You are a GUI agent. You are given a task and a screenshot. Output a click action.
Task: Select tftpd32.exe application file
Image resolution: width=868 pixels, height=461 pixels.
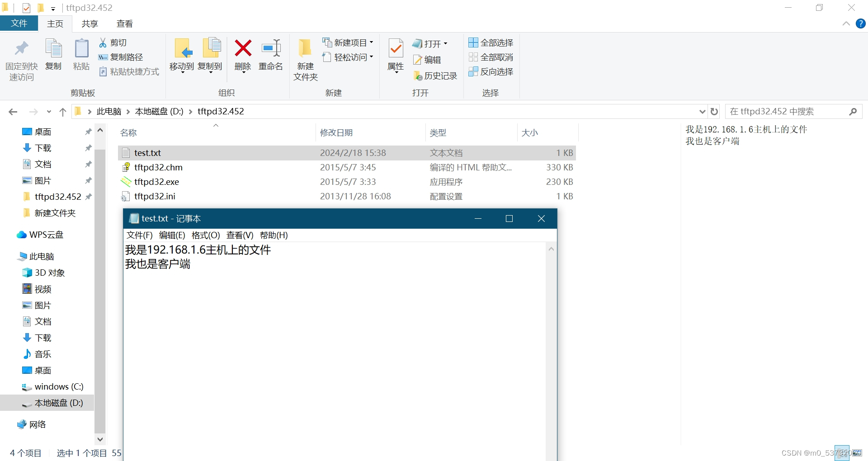point(347,182)
